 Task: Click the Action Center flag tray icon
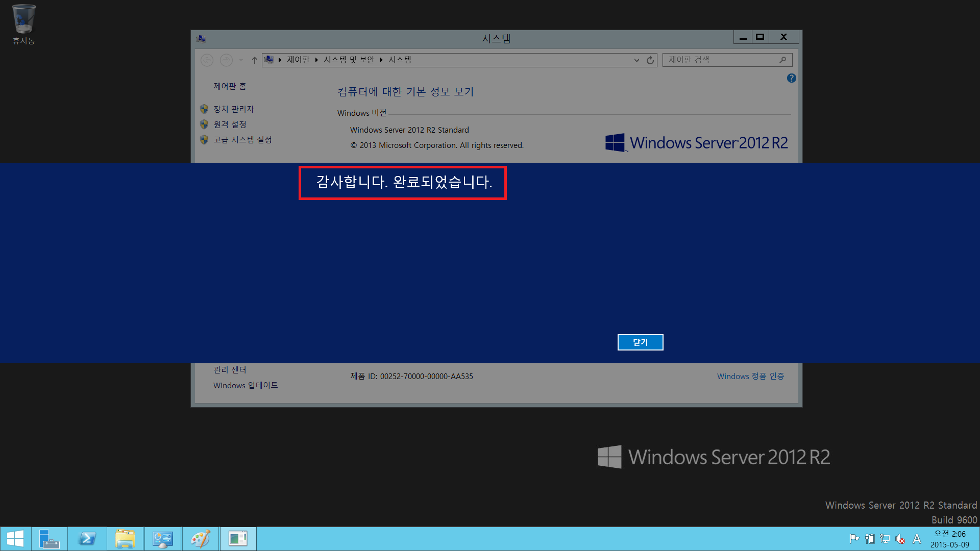pos(854,539)
